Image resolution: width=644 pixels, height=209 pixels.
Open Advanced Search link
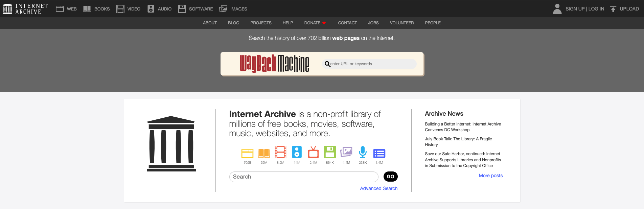379,188
